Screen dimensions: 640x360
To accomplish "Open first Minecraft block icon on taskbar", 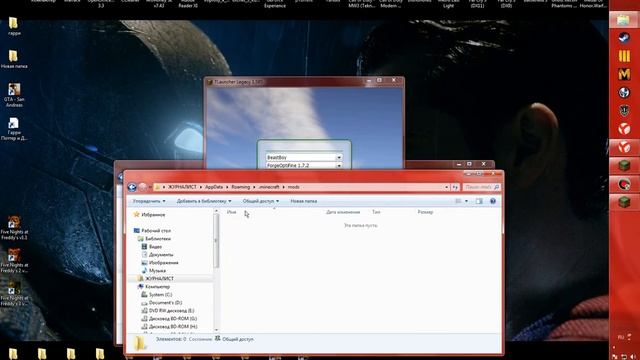I will [624, 165].
